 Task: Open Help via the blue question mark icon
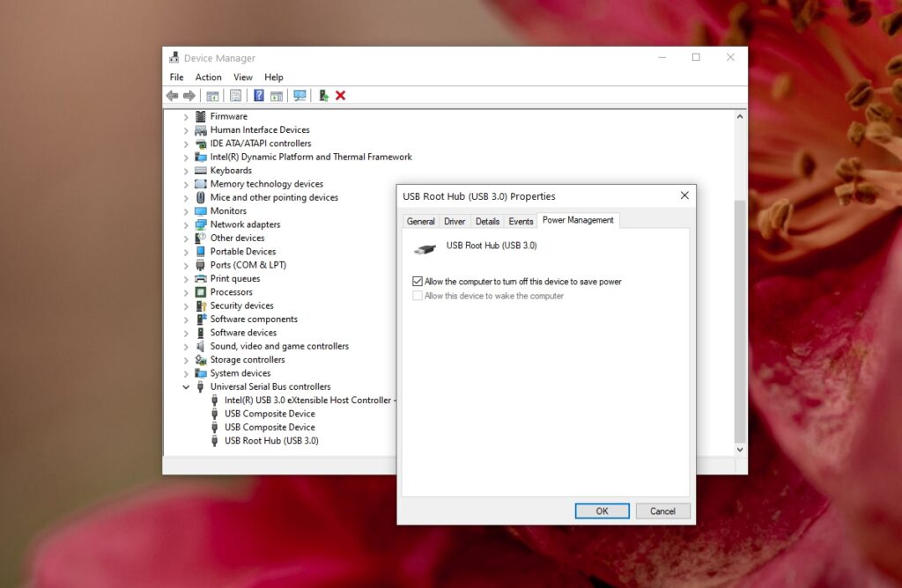pyautogui.click(x=258, y=95)
